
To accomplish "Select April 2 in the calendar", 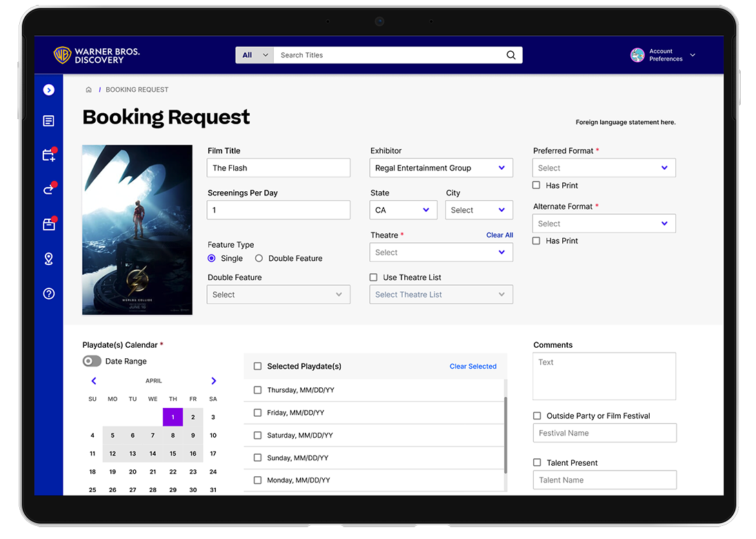I will (193, 417).
